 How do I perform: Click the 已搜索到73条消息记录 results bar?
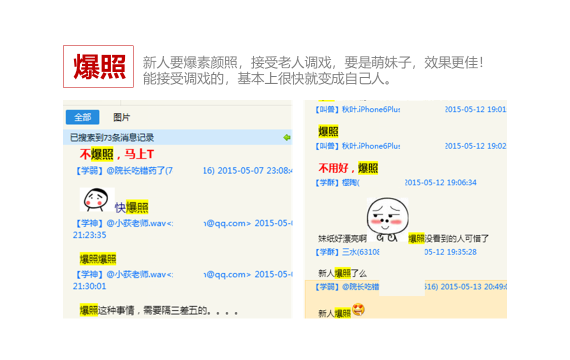tap(177, 137)
